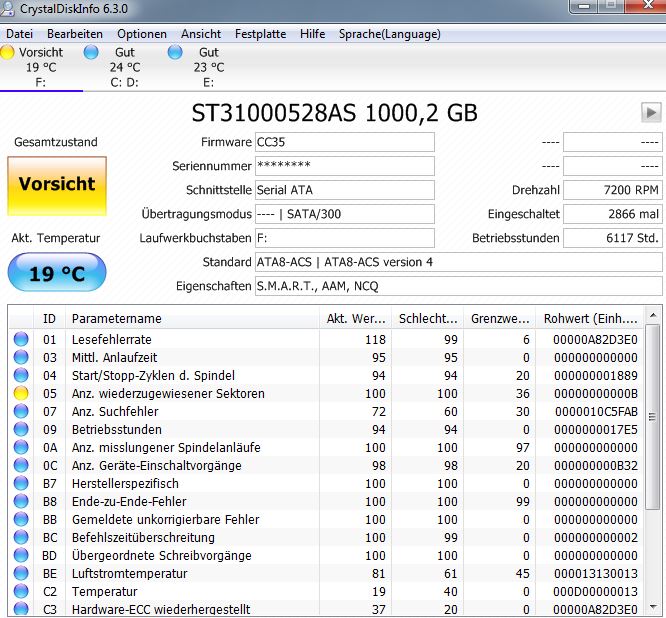
Task: Select Anz. wiederzugewiesener Sektoren parameter text
Action: (168, 394)
